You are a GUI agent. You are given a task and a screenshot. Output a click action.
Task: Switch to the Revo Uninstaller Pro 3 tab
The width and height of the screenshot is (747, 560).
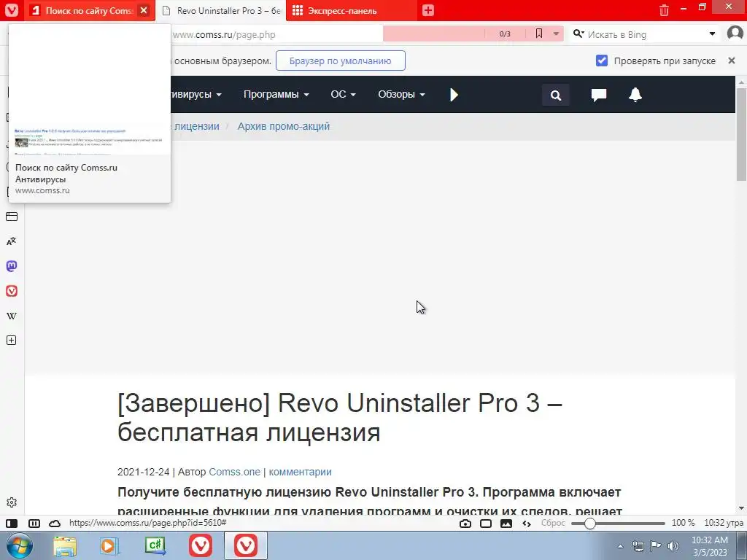pyautogui.click(x=221, y=10)
